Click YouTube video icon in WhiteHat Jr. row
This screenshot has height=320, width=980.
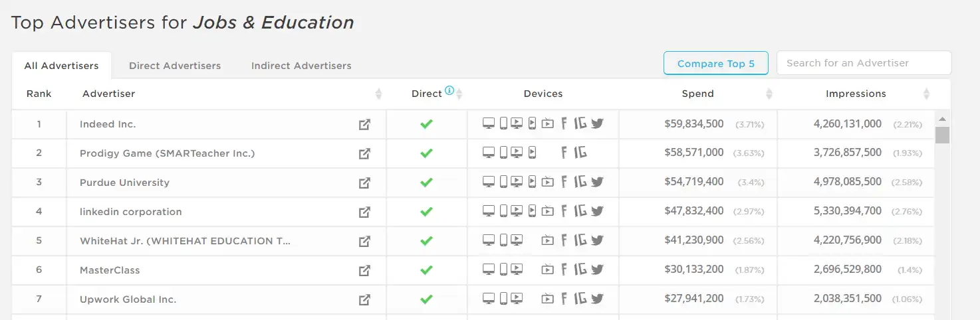tap(547, 241)
